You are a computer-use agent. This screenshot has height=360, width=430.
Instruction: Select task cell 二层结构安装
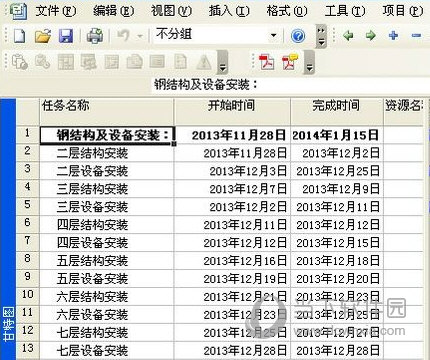[107, 153]
